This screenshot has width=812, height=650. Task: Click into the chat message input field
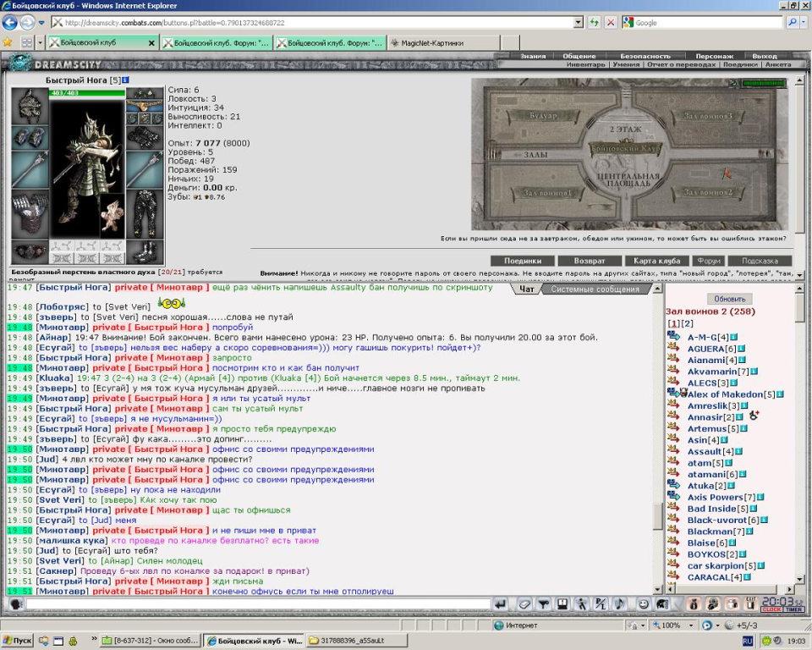pos(259,604)
